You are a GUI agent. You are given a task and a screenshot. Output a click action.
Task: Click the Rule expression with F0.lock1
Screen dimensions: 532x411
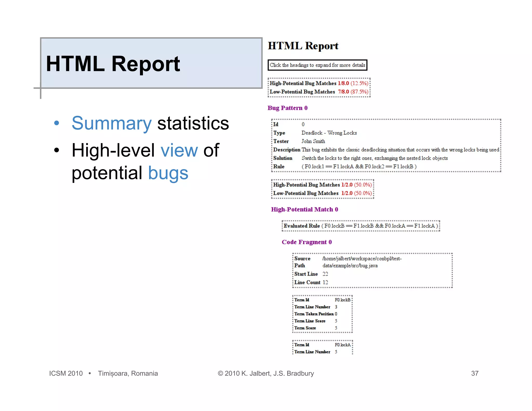pos(359,167)
